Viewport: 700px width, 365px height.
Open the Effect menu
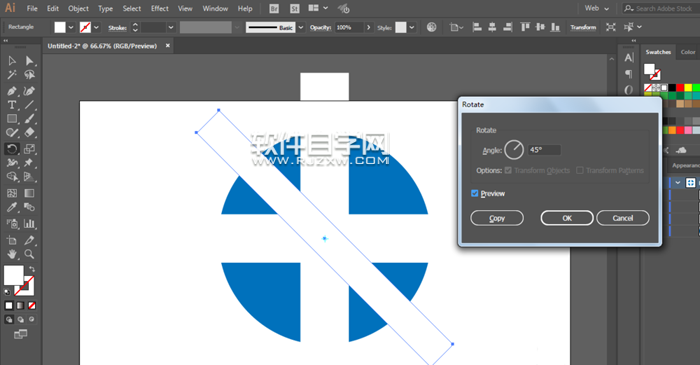click(x=159, y=8)
